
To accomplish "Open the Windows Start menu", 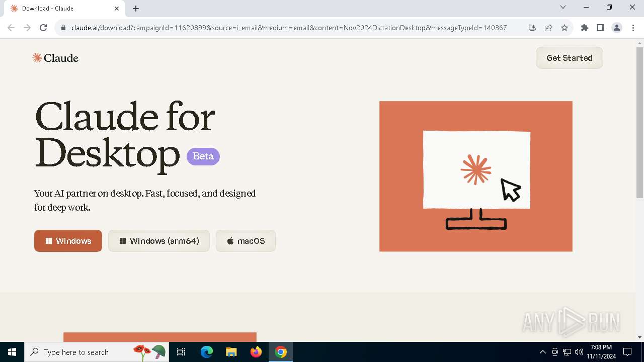I will 12,352.
